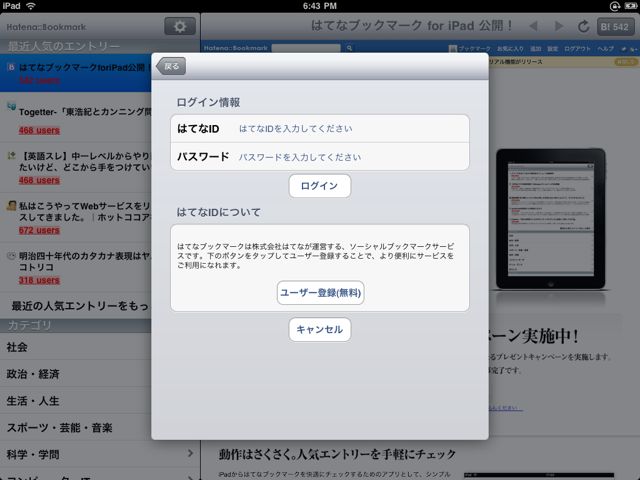The image size is (640, 480).
Task: Tap the web page search field
Action: coord(306,48)
